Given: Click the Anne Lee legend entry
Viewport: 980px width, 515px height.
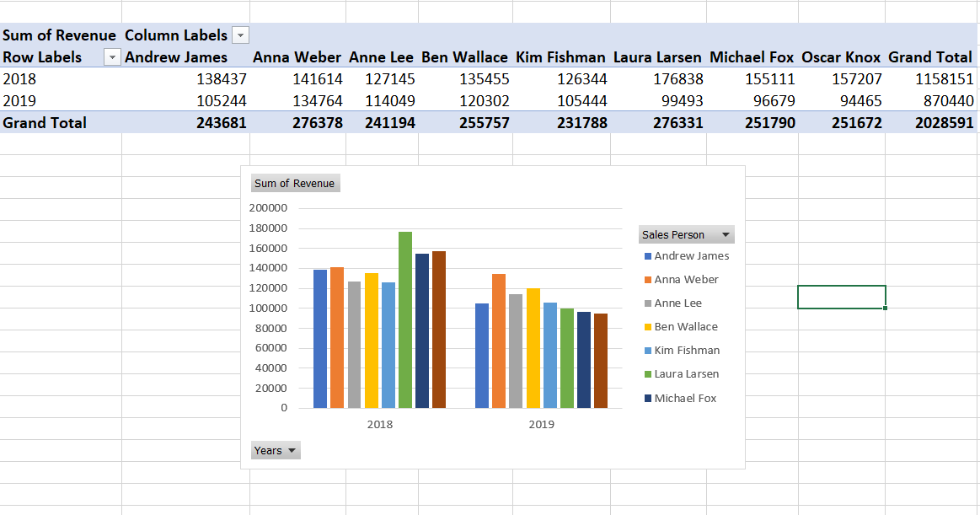Looking at the screenshot, I should [673, 303].
